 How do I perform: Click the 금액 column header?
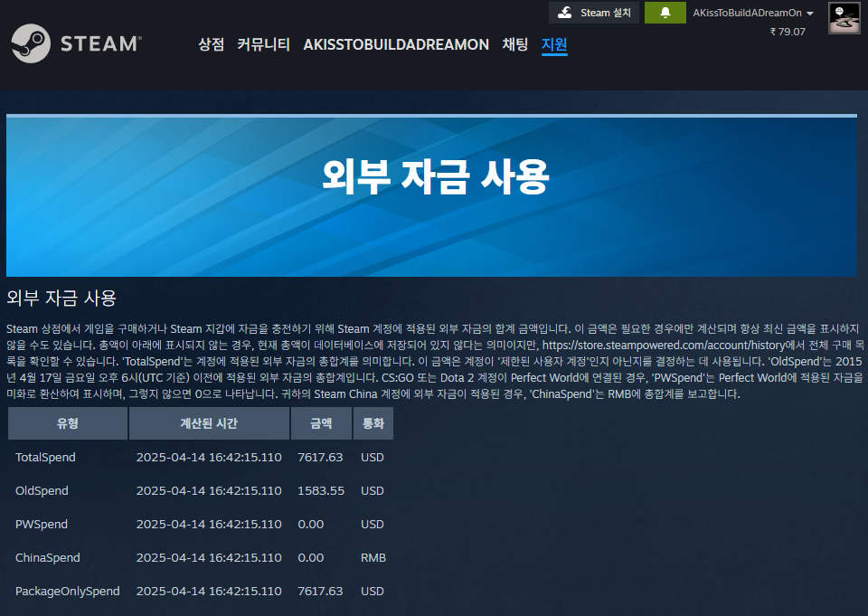click(321, 423)
